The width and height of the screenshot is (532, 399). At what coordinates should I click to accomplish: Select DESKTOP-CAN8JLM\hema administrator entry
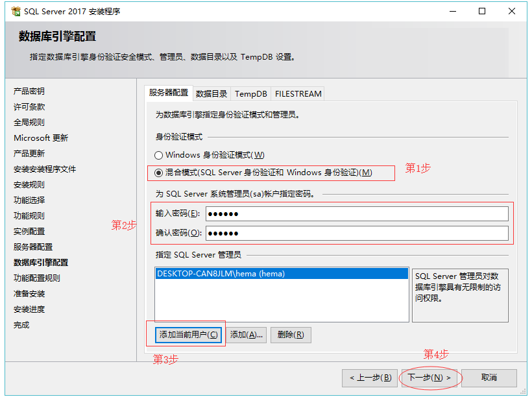(282, 274)
